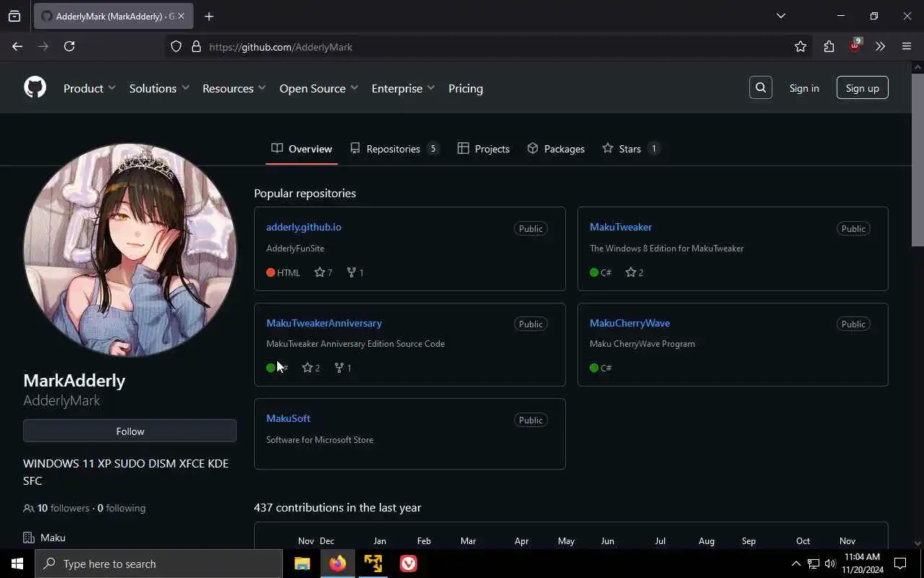Reload the page with the refresh icon
Screen dimensions: 924x578
[x=69, y=46]
